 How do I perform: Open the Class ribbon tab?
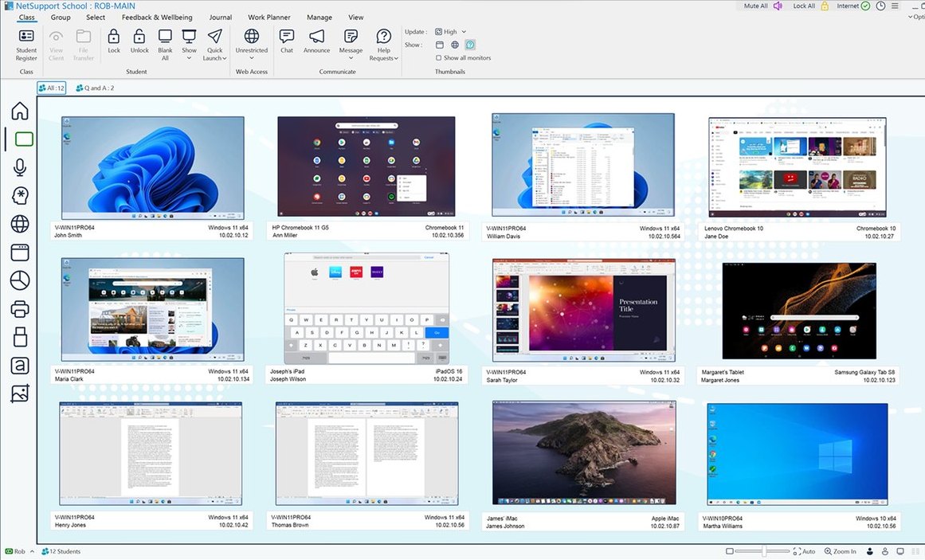coord(26,17)
